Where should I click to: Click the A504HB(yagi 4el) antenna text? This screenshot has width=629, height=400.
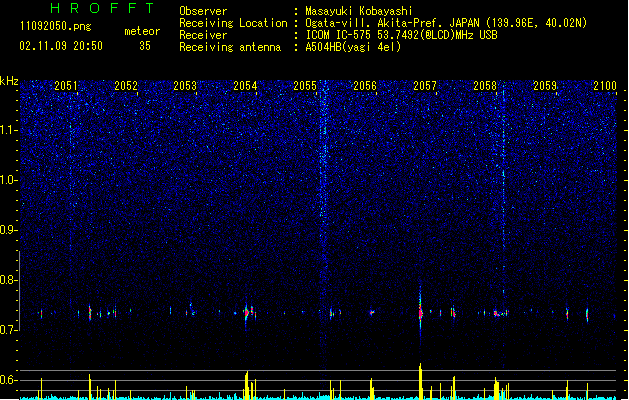click(353, 47)
